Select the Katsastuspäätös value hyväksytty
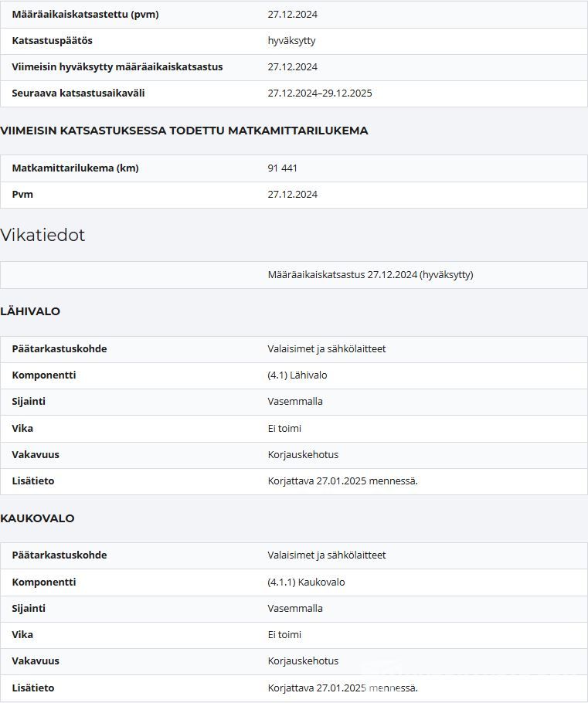Image resolution: width=588 pixels, height=703 pixels. coord(291,41)
